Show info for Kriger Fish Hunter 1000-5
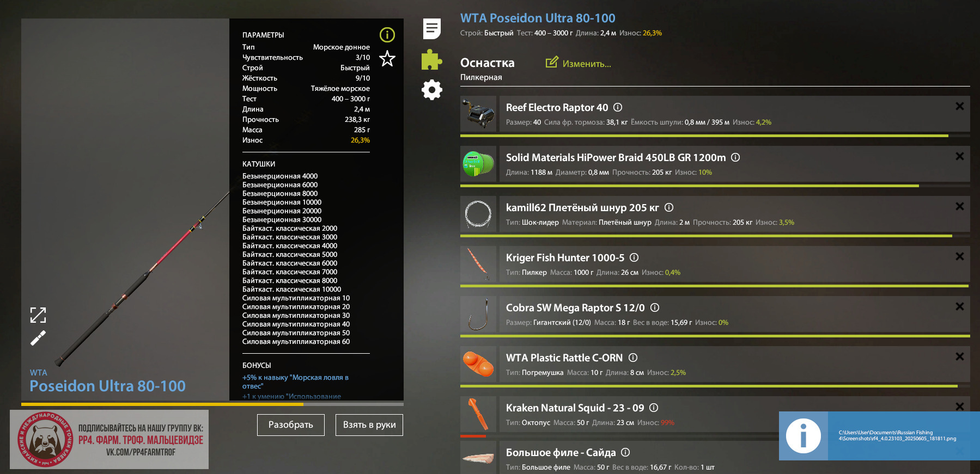 (x=634, y=257)
